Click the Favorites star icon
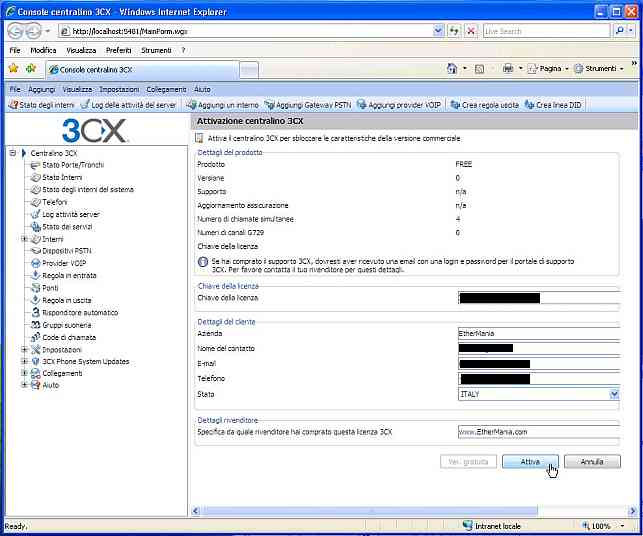 point(14,68)
